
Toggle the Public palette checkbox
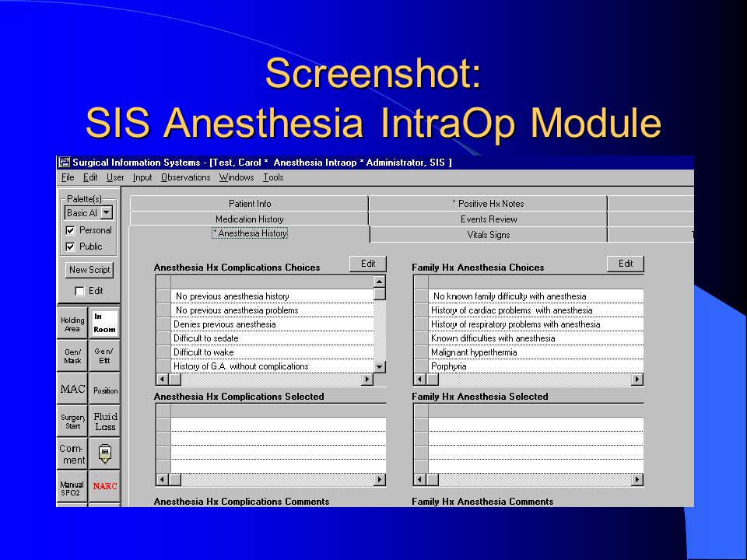click(x=71, y=247)
